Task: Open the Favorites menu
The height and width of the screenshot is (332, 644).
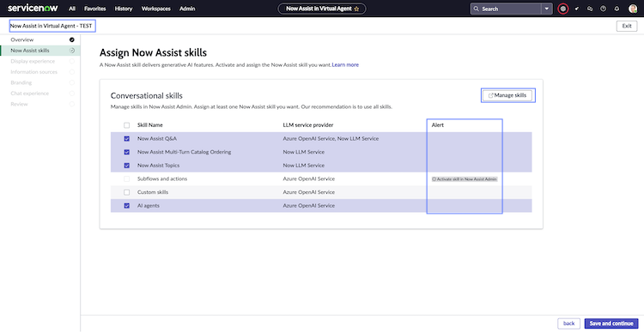Action: (x=94, y=9)
